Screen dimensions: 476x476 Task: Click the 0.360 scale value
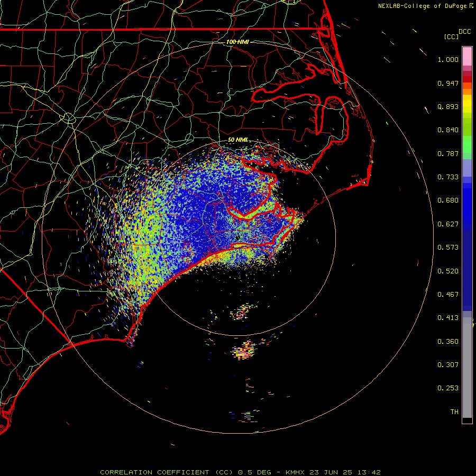(448, 342)
